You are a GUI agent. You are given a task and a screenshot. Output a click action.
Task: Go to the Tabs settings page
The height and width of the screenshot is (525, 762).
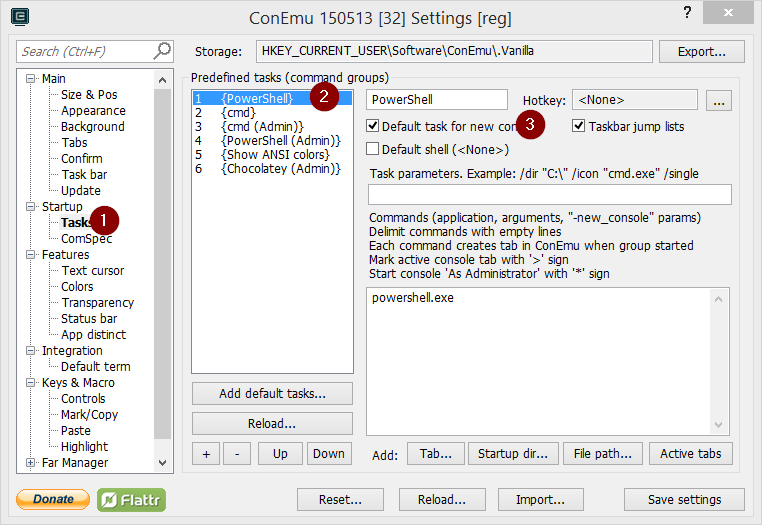point(74,142)
